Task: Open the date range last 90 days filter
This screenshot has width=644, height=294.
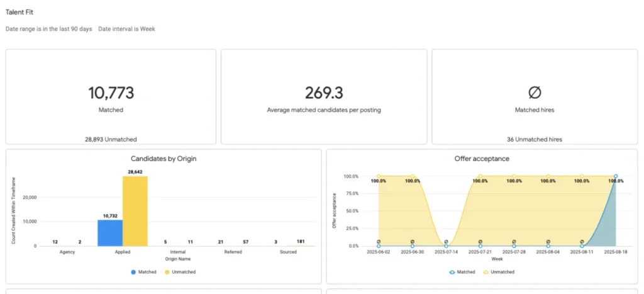Action: click(x=49, y=29)
